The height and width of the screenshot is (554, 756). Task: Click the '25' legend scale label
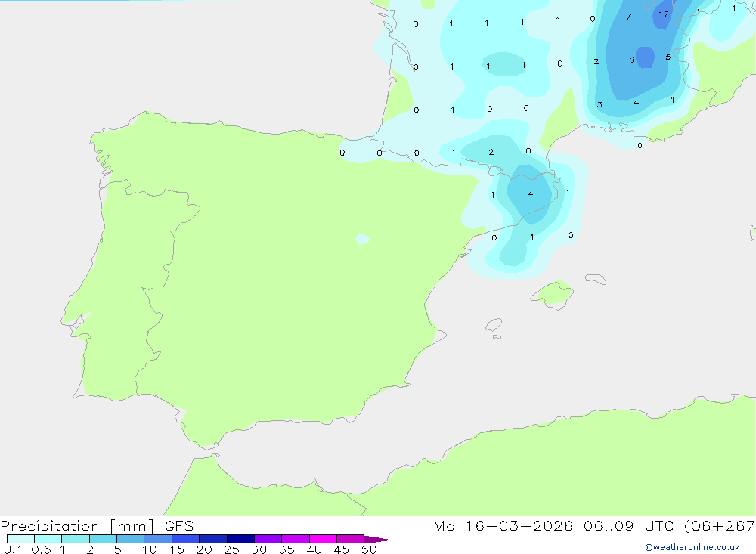[x=231, y=549]
